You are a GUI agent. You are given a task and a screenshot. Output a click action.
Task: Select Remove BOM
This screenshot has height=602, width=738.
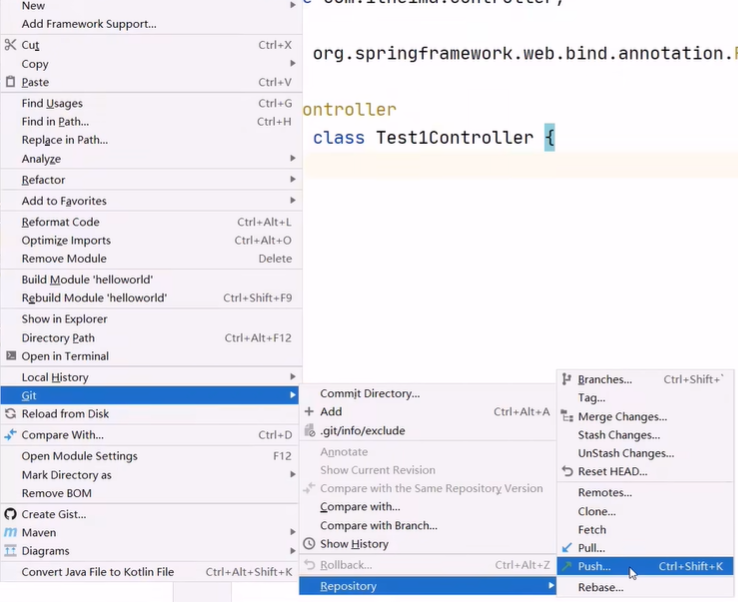(x=151, y=493)
